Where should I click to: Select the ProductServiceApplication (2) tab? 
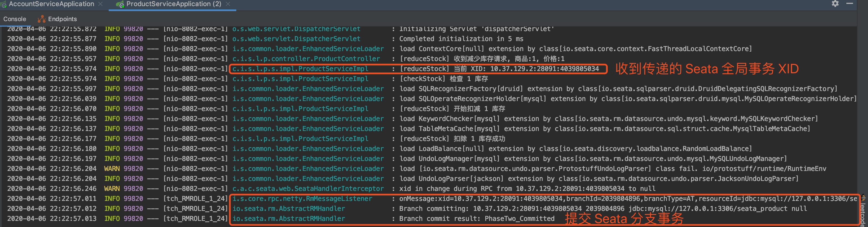[x=174, y=4]
